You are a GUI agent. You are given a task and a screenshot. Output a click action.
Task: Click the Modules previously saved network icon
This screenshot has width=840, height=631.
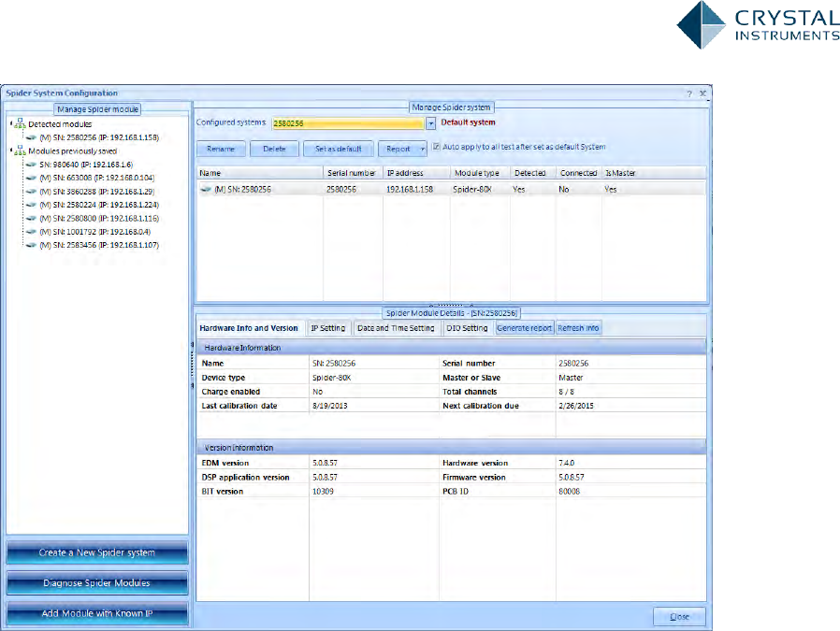click(x=20, y=151)
